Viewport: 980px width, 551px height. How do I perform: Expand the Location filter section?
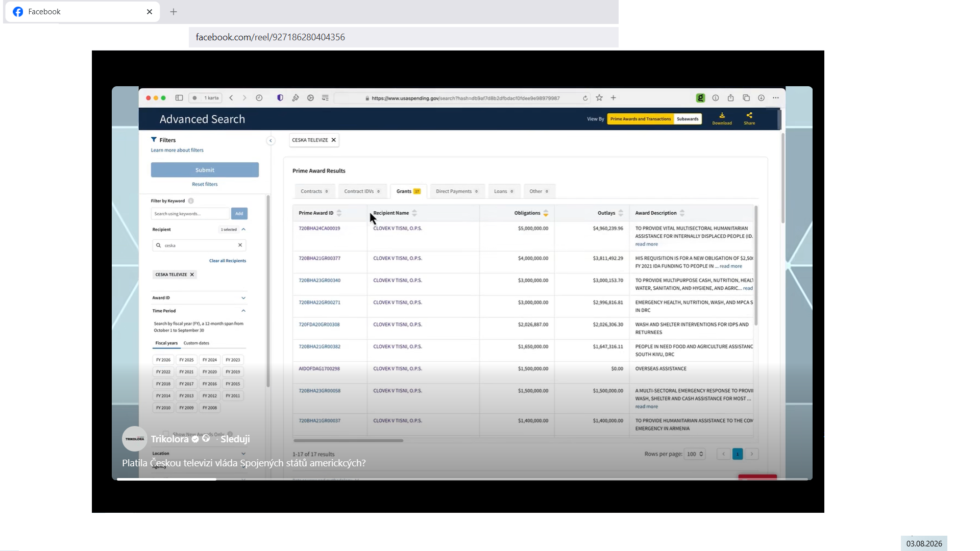pos(243,454)
